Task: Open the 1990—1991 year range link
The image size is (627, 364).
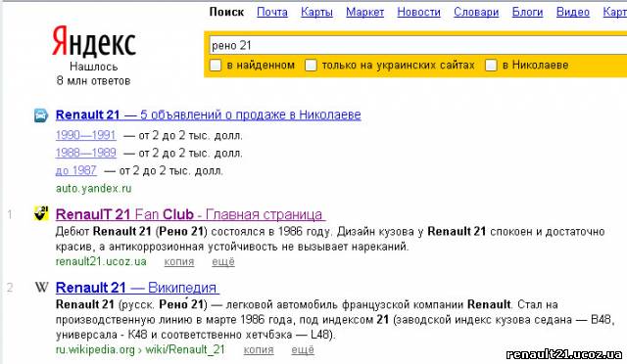Action: coord(85,135)
